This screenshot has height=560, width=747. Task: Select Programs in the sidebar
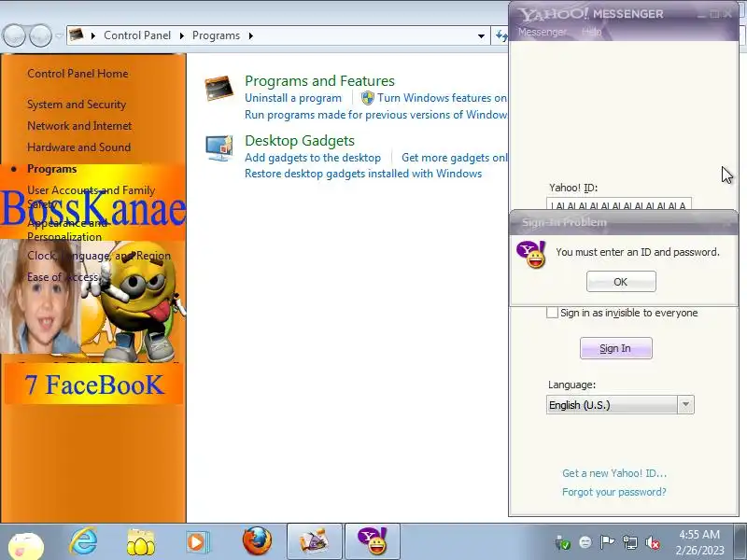(x=52, y=169)
